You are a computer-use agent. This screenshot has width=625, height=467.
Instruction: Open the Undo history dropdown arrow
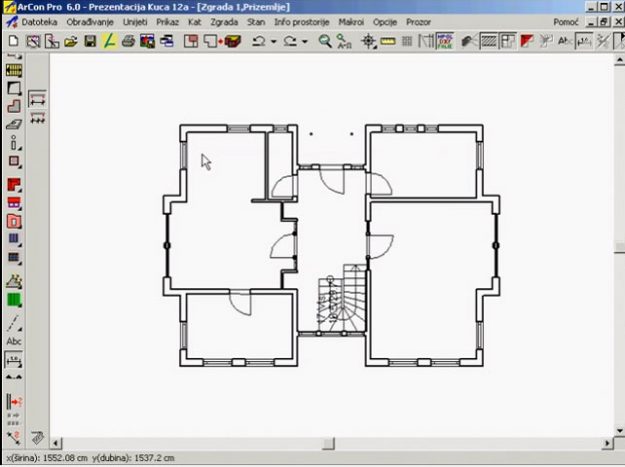click(x=272, y=42)
